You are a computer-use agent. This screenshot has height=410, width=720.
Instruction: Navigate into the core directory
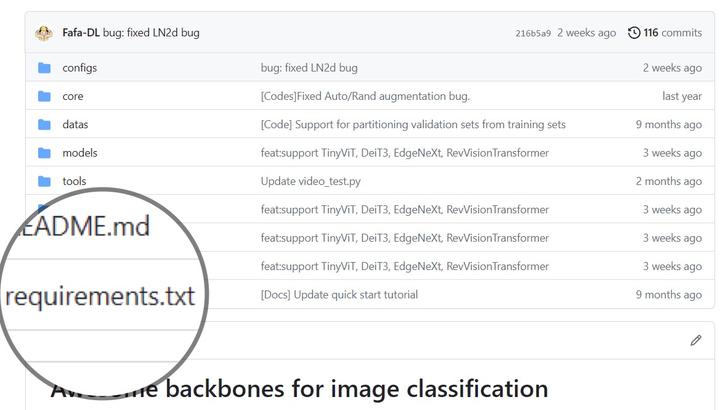tap(73, 97)
